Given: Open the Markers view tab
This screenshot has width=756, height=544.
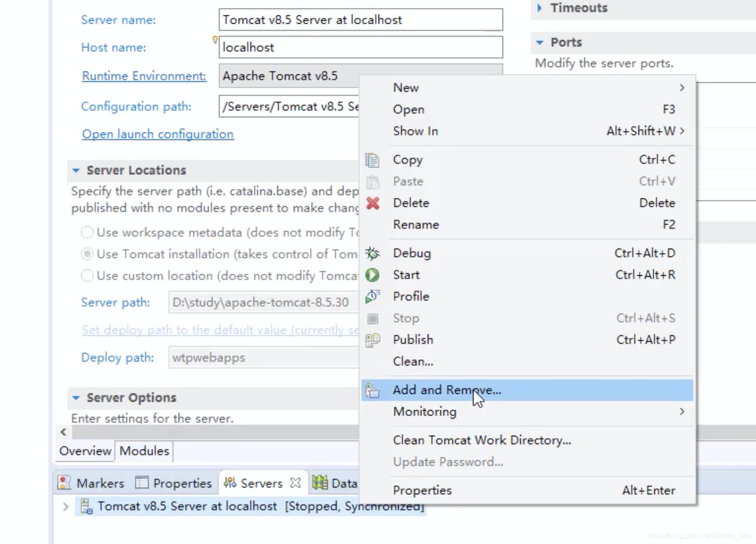Looking at the screenshot, I should point(91,483).
